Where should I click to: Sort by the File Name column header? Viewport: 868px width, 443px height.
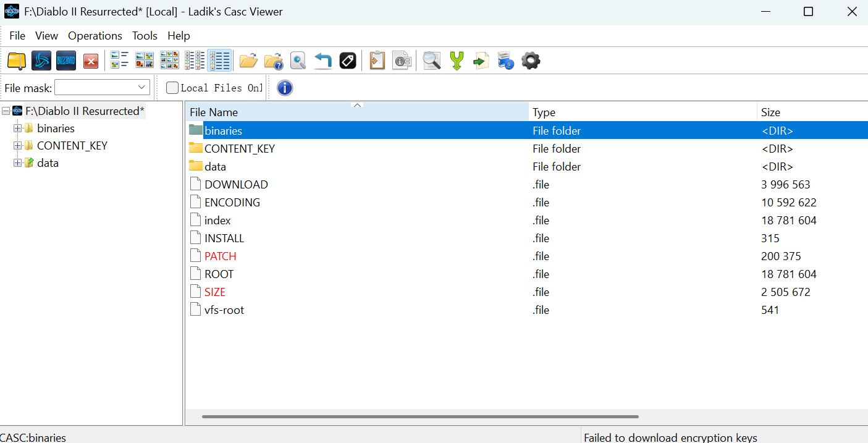click(x=357, y=112)
